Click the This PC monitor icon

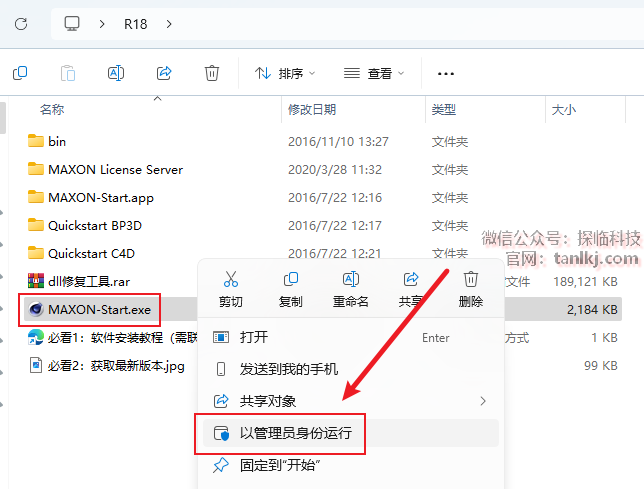[72, 24]
